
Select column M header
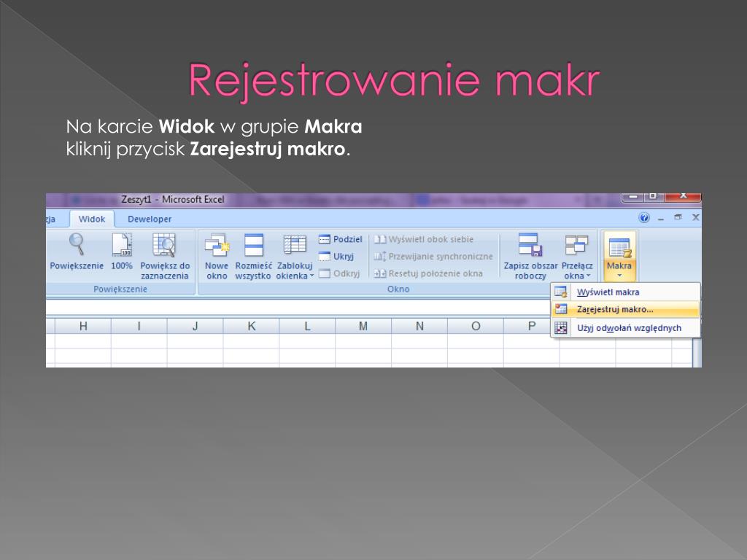coord(363,326)
